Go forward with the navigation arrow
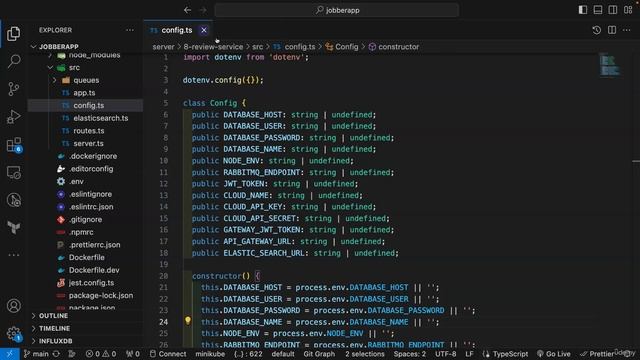 pos(203,10)
